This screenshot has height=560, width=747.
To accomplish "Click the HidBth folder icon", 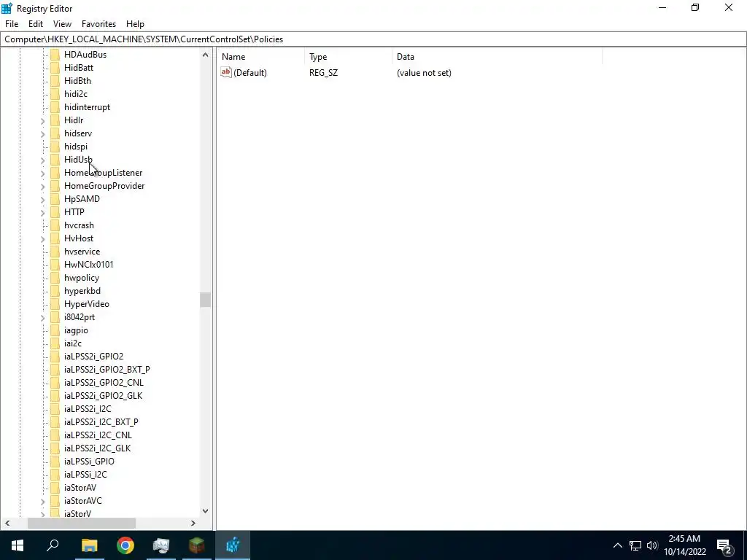I will [55, 80].
